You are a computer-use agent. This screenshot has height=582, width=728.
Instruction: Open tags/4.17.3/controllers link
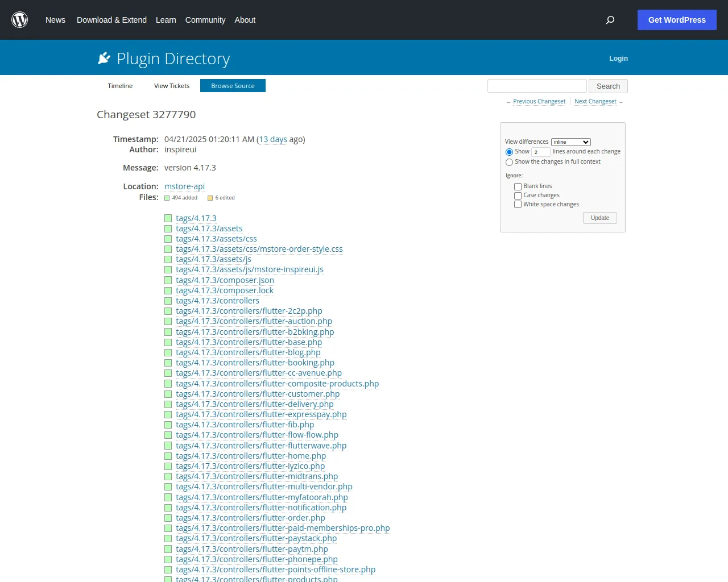pyautogui.click(x=217, y=301)
